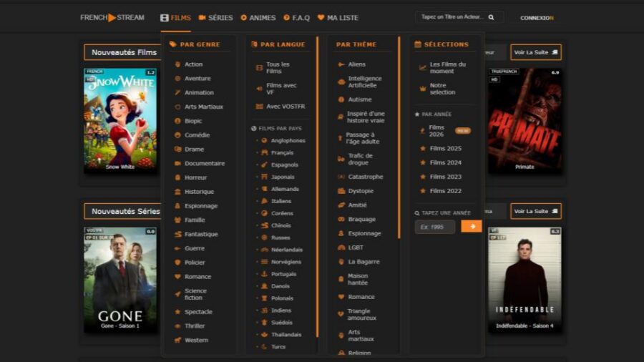Open the Séries menu

tap(215, 18)
